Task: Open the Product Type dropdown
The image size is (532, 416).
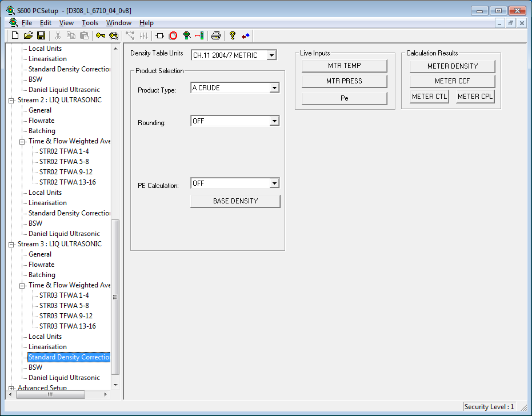Action: (274, 88)
